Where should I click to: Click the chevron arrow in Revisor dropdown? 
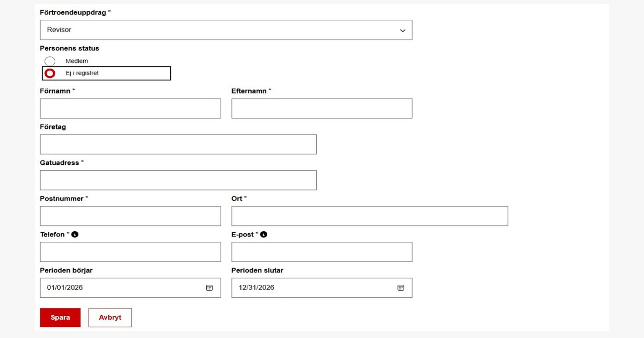pos(402,31)
